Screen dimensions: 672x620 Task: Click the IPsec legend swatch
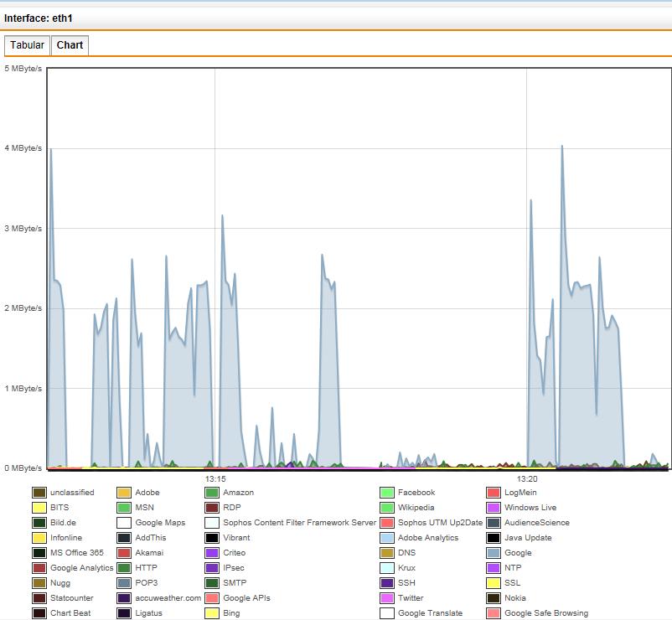coord(212,568)
